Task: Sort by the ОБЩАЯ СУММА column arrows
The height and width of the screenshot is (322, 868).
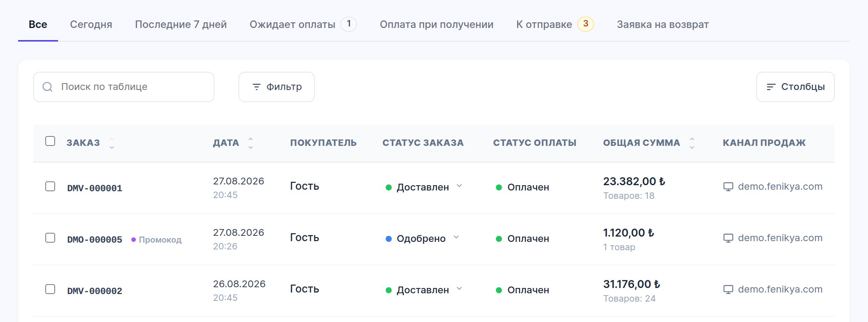Action: pos(692,143)
